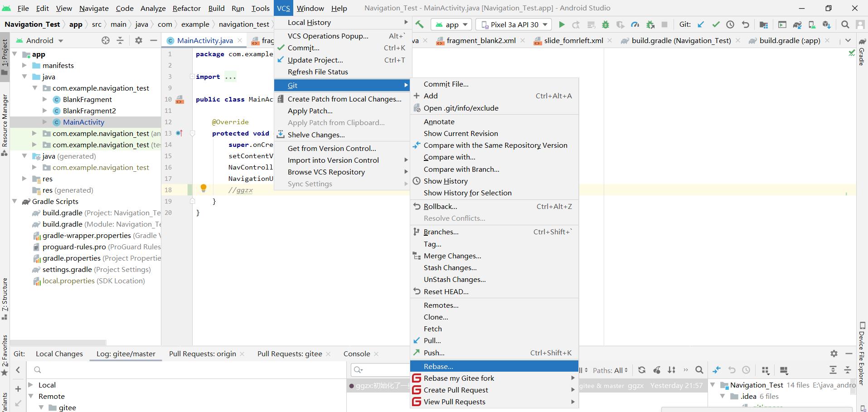
Task: Select BlankFragment2 in project tree
Action: tap(89, 111)
